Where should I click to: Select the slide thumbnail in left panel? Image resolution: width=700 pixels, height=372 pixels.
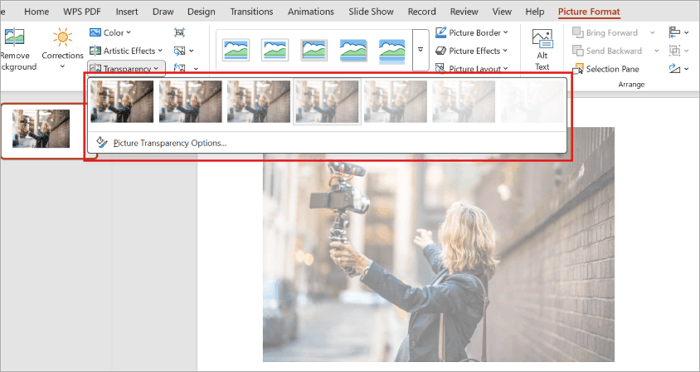[x=41, y=129]
